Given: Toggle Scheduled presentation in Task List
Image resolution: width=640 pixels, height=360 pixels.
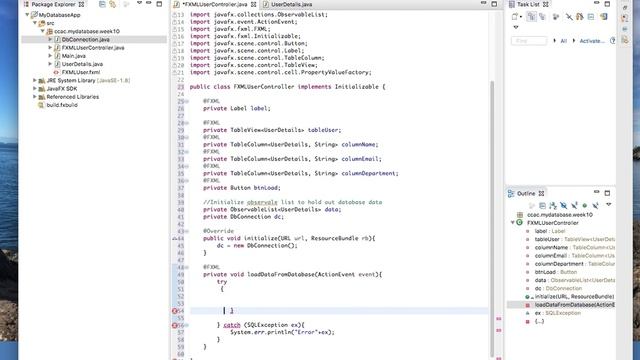Looking at the screenshot, I should pos(542,17).
